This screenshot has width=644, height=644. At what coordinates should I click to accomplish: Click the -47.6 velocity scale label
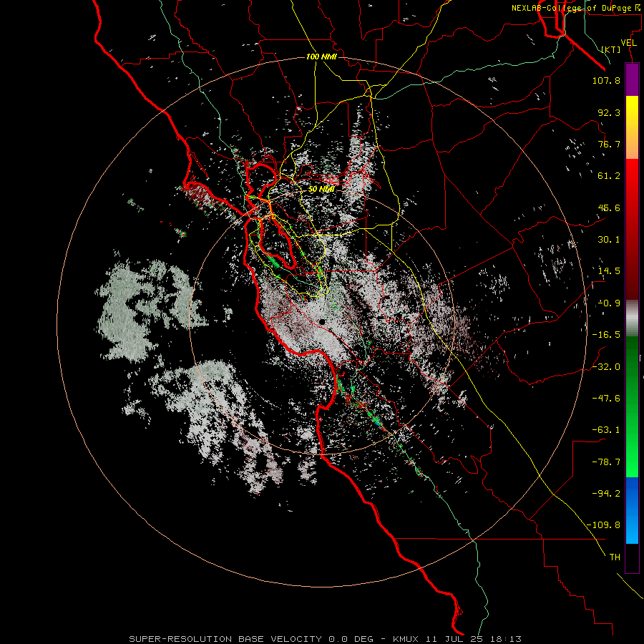pyautogui.click(x=606, y=399)
